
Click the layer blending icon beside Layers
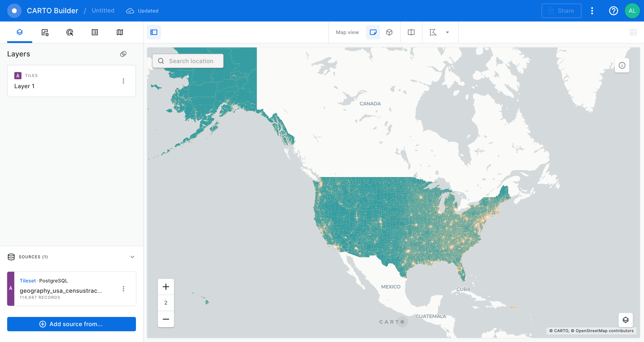(x=123, y=54)
